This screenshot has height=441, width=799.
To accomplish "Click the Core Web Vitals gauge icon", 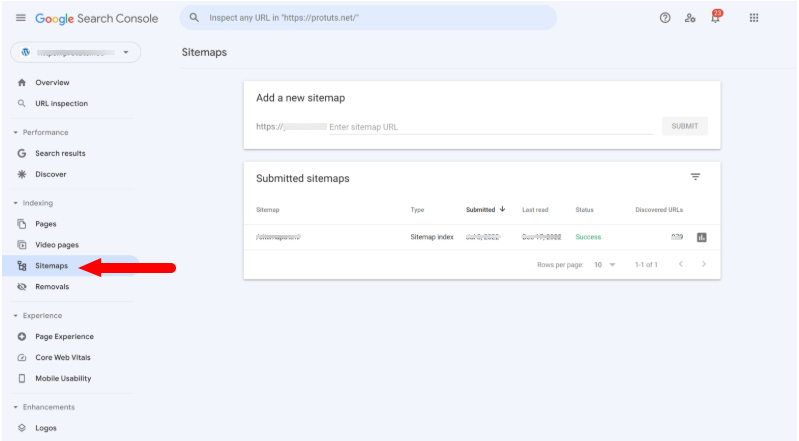I will [x=21, y=357].
